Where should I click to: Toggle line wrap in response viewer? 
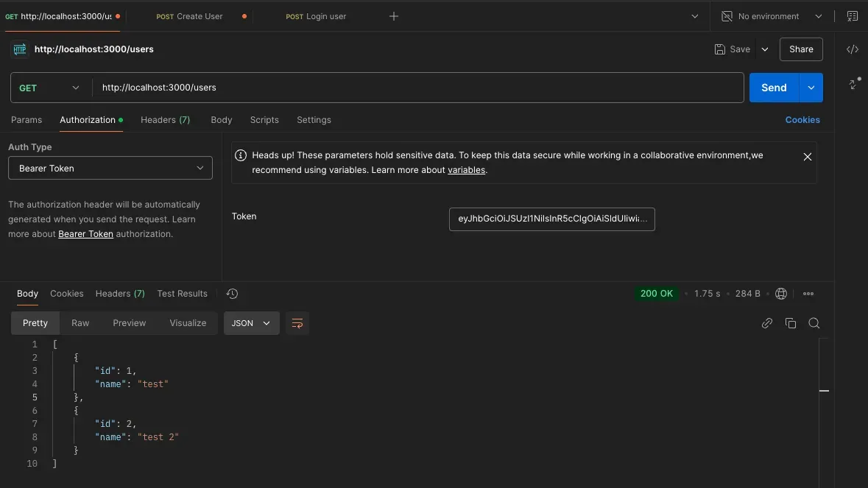(x=297, y=323)
